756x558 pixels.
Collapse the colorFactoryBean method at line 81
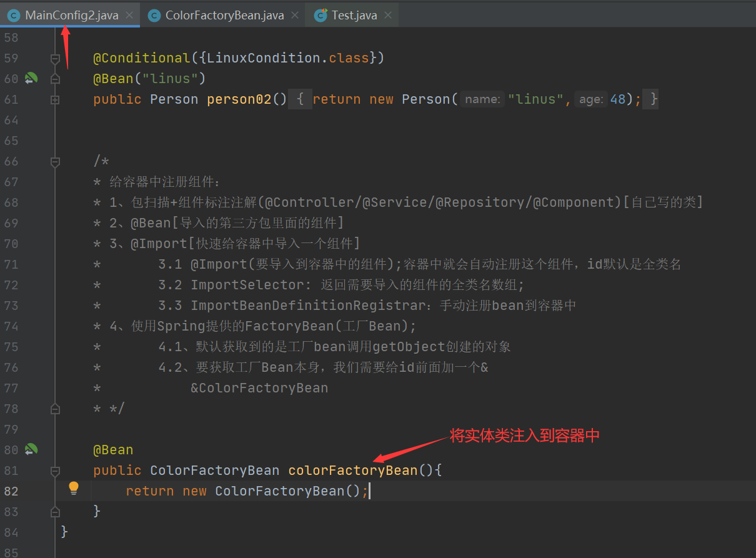(x=55, y=471)
